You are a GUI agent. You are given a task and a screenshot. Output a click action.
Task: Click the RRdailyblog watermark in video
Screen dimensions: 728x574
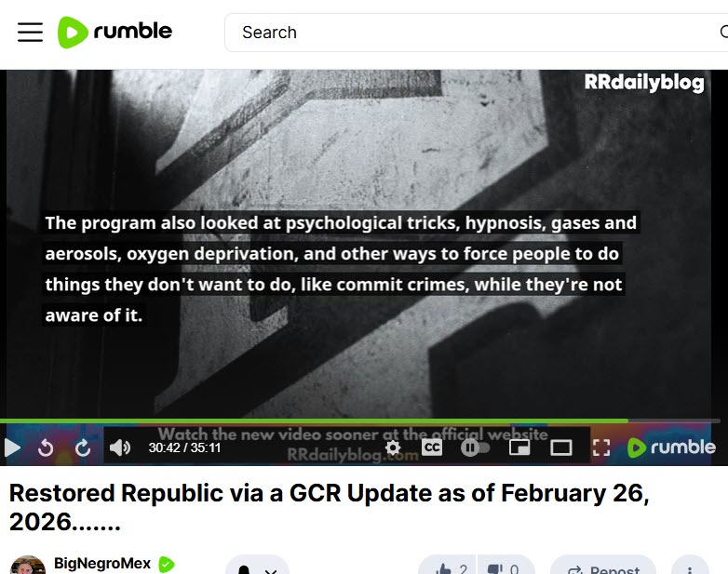644,82
